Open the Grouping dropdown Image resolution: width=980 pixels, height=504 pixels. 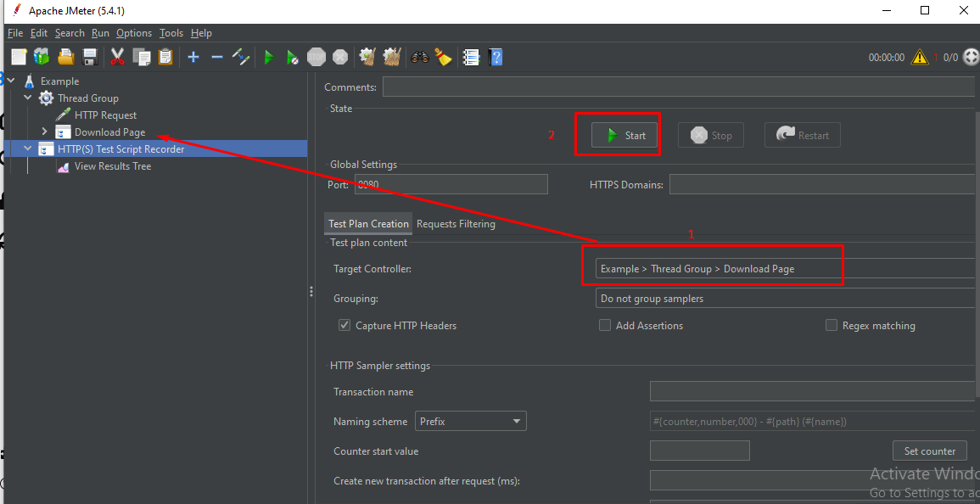[x=785, y=299]
